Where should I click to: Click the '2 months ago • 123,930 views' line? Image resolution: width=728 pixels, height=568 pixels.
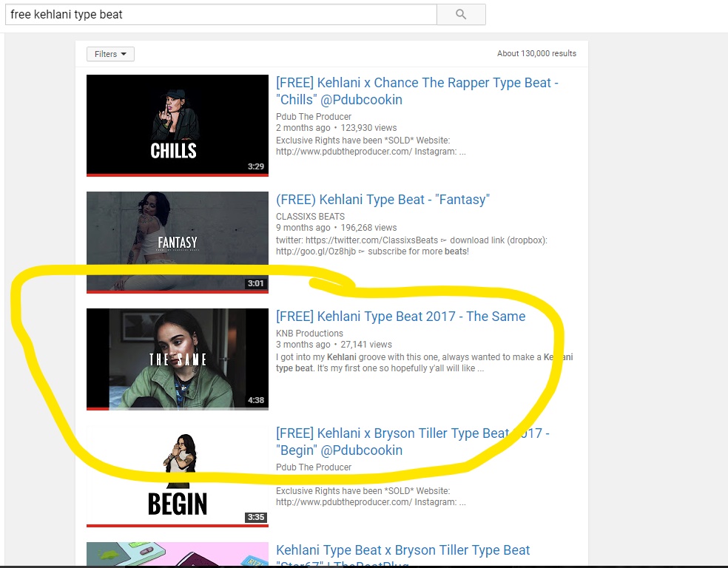point(336,128)
